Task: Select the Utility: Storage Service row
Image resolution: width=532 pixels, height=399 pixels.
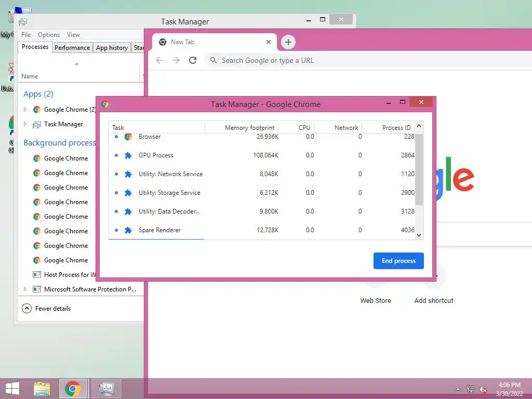Action: 262,193
